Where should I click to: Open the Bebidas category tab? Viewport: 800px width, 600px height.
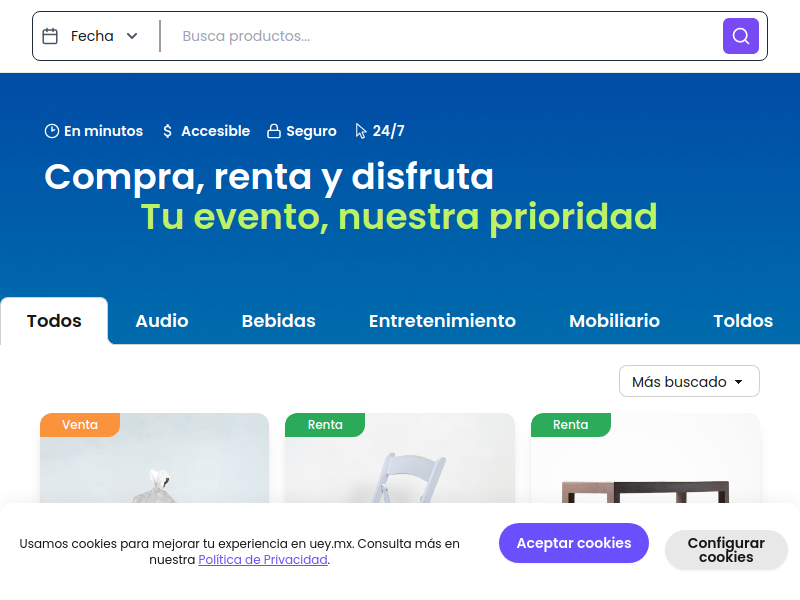(x=279, y=321)
